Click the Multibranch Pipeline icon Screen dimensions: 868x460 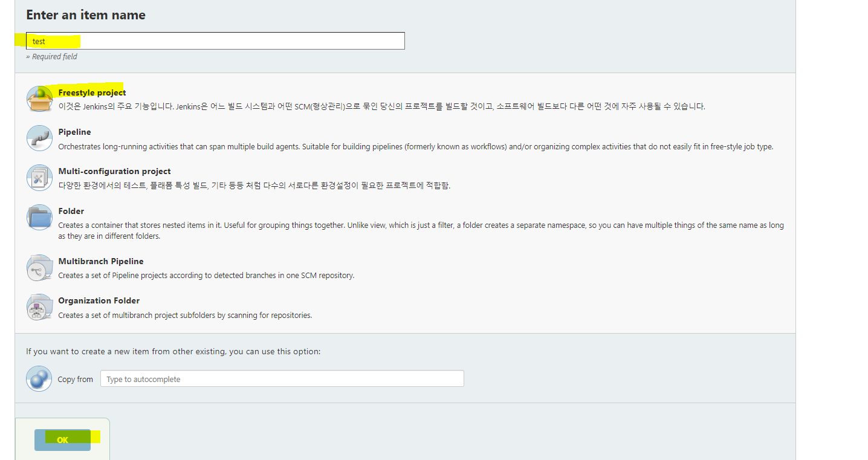click(x=39, y=268)
